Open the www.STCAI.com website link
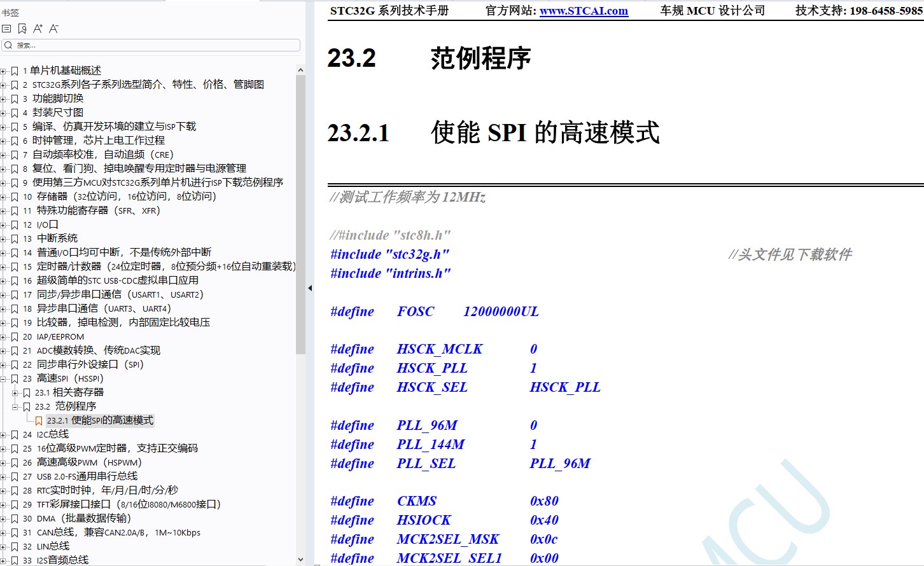 pyautogui.click(x=584, y=11)
